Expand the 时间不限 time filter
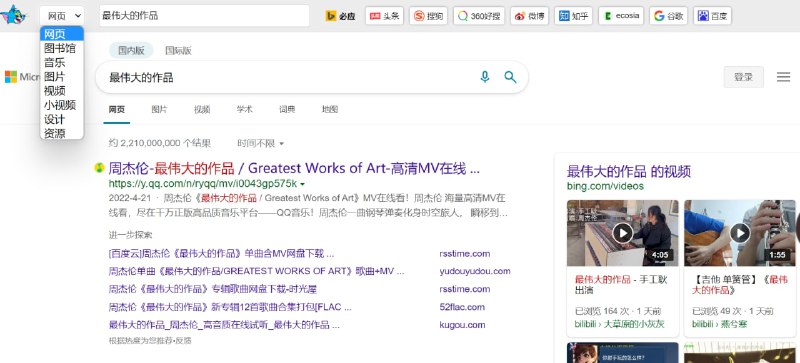 coord(260,143)
